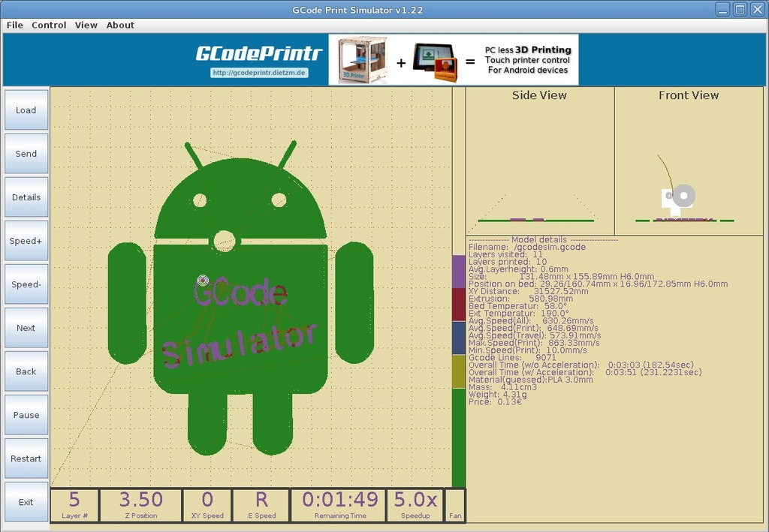Viewport: 769px width, 532px height.
Task: Click the Side View panel
Action: point(539,161)
